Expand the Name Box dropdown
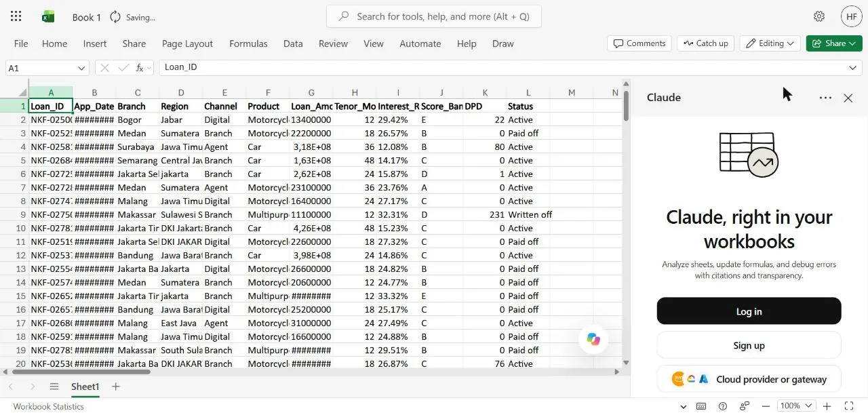Viewport: 868px width, 413px height. [82, 68]
